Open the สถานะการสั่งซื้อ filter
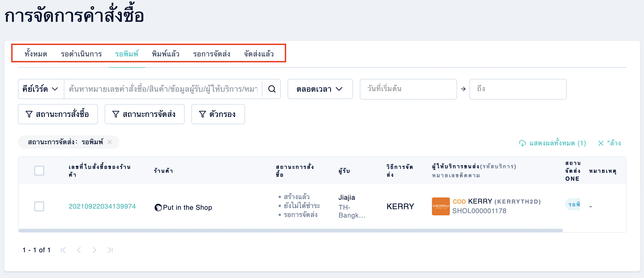Viewport: 644px width, 278px height. tap(58, 114)
